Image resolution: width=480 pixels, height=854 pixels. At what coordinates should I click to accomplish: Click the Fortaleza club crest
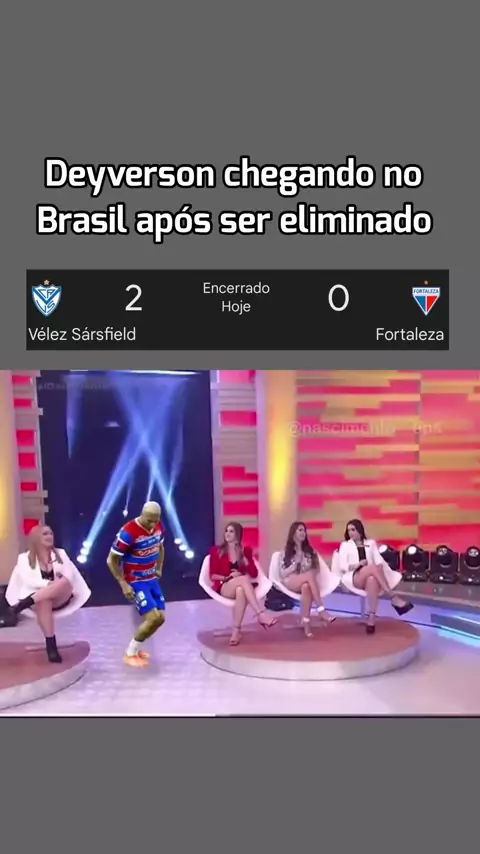(426, 298)
